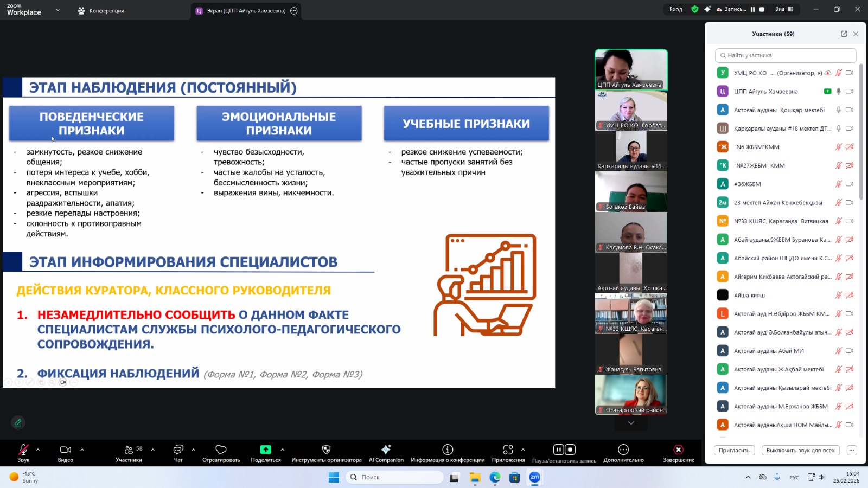Open the Вид view menu
The height and width of the screenshot is (488, 868).
pyautogui.click(x=783, y=9)
